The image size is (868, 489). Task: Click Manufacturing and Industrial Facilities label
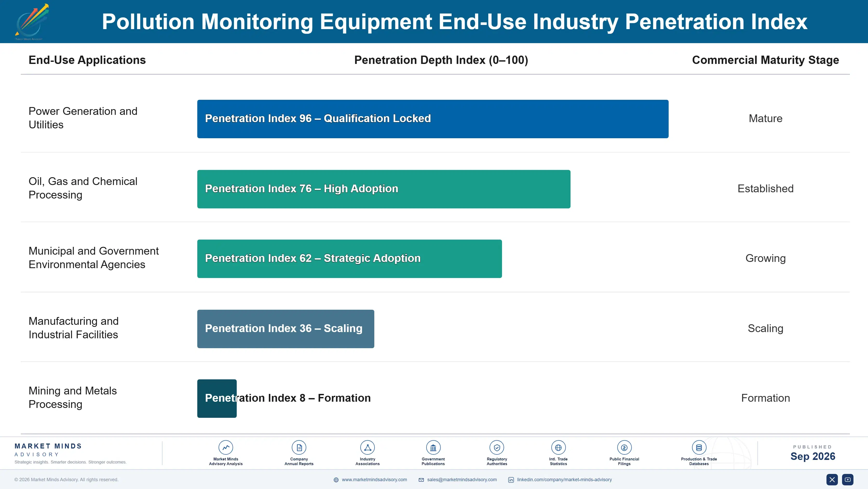point(73,328)
